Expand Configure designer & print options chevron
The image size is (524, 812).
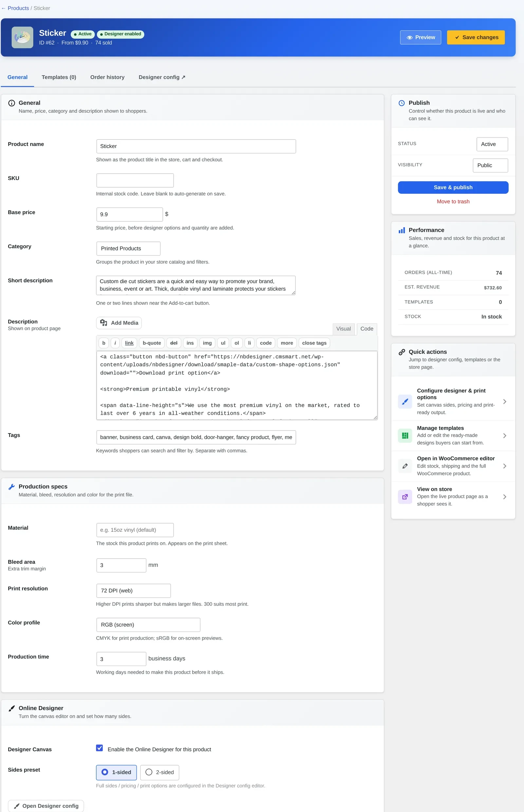[x=505, y=402]
